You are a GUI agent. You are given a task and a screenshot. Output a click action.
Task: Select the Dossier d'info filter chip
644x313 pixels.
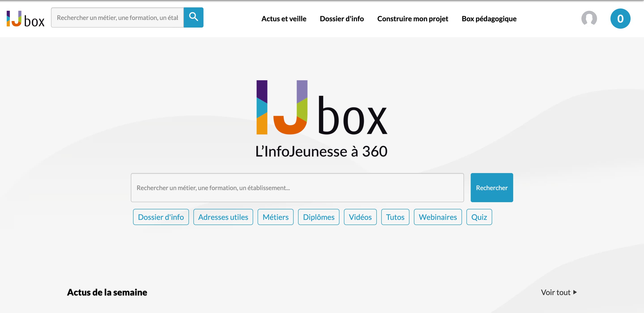pyautogui.click(x=161, y=217)
